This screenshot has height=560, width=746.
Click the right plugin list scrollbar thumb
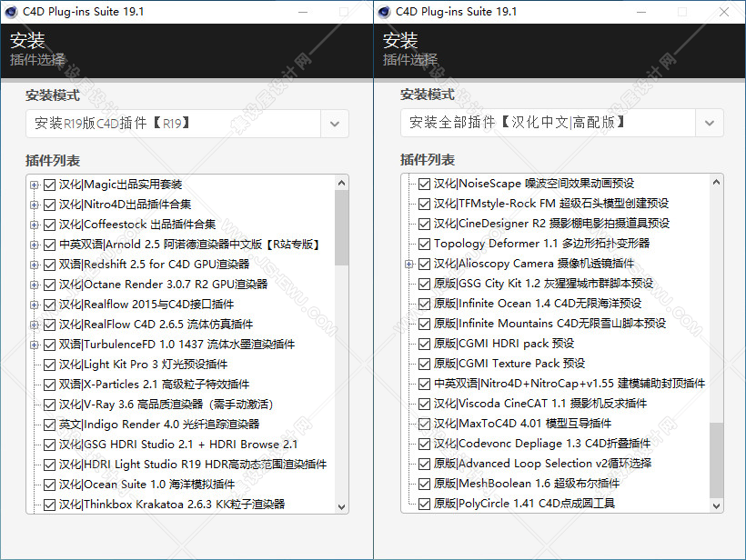click(x=716, y=460)
